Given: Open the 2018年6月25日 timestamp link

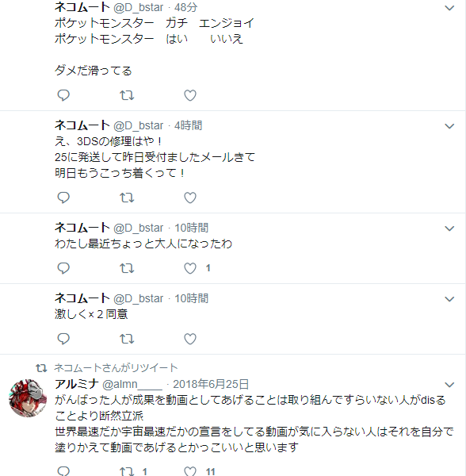Looking at the screenshot, I should 211,384.
